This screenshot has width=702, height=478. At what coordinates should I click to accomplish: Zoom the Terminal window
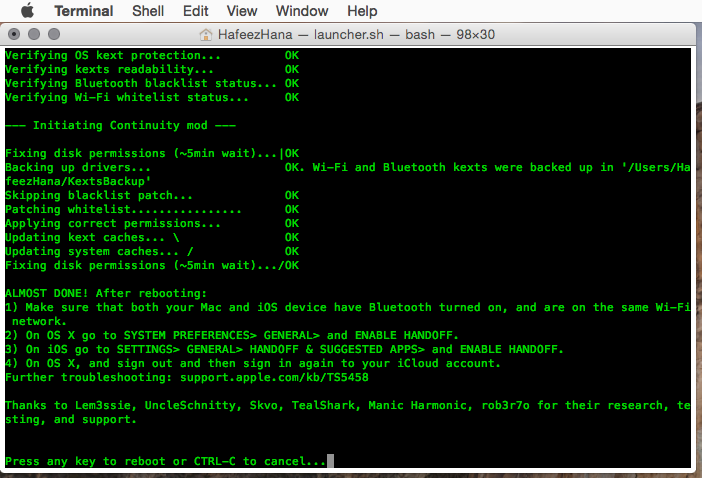tap(54, 34)
